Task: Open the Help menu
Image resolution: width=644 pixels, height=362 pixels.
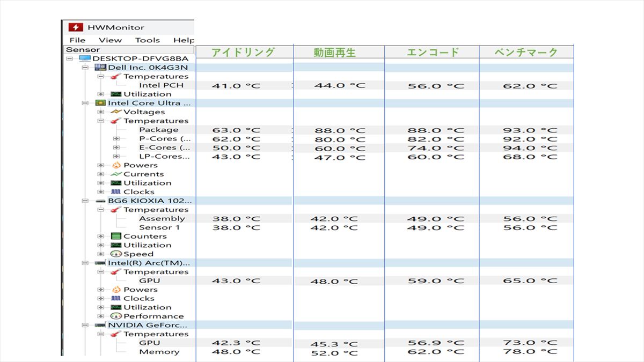Action: pos(184,40)
